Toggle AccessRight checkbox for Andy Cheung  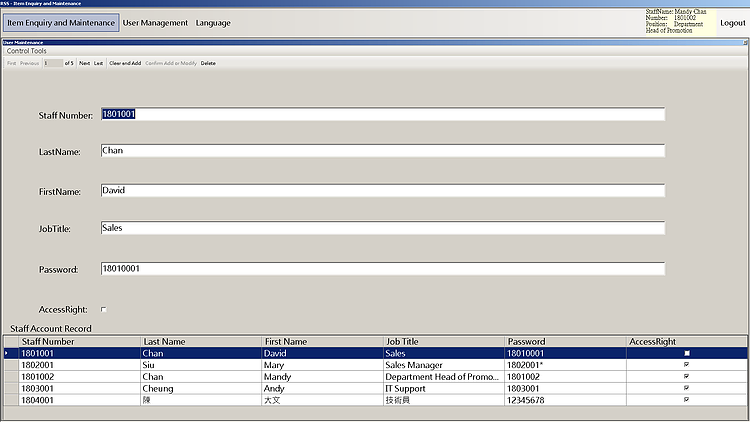coord(686,388)
